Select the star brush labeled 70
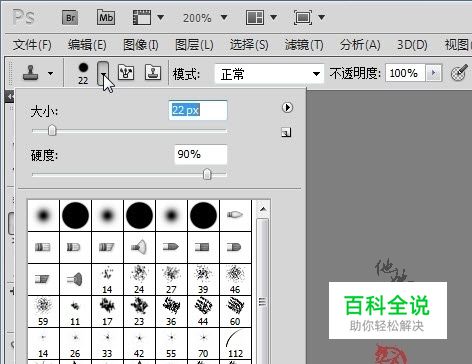472x364 pixels. (x=203, y=343)
